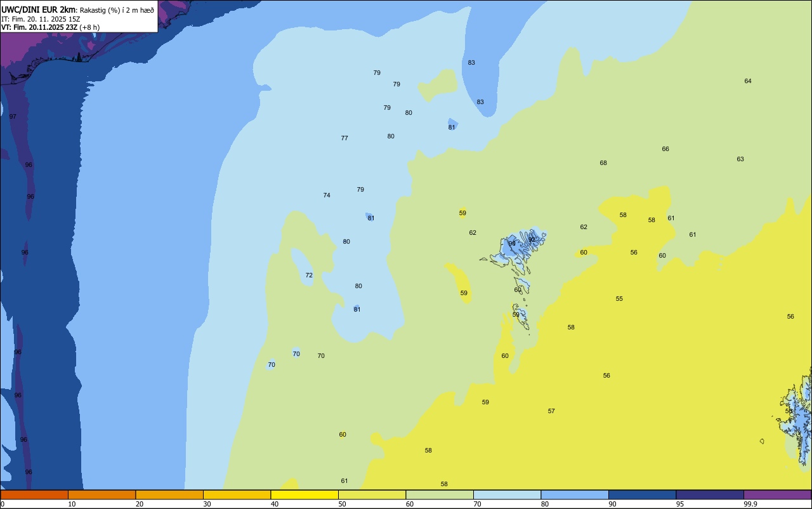Click the 10–20 orange legend swatch
This screenshot has width=812, height=509.
[x=101, y=494]
